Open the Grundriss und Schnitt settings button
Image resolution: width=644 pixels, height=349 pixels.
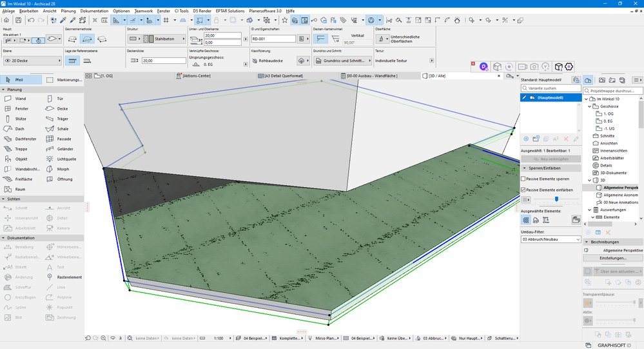coord(340,61)
